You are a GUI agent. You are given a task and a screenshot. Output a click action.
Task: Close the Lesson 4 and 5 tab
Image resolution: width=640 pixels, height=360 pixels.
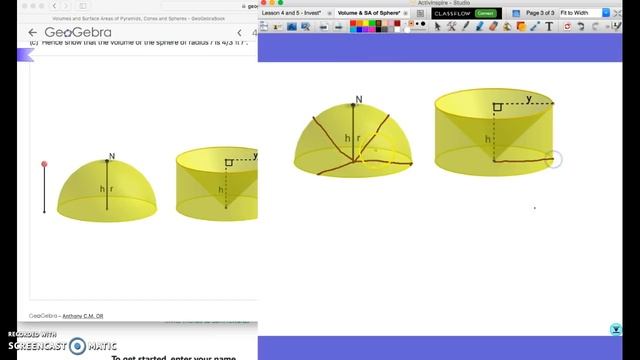(330, 13)
